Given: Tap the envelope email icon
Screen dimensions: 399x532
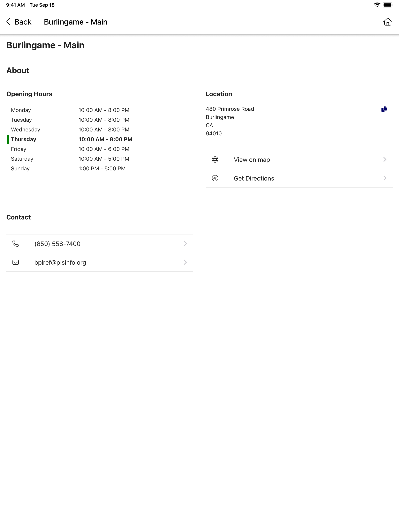Looking at the screenshot, I should pos(16,262).
